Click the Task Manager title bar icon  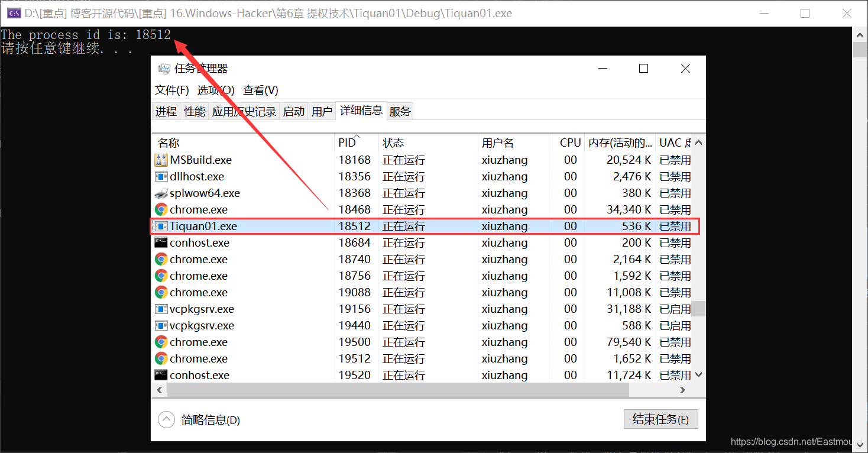(x=164, y=69)
